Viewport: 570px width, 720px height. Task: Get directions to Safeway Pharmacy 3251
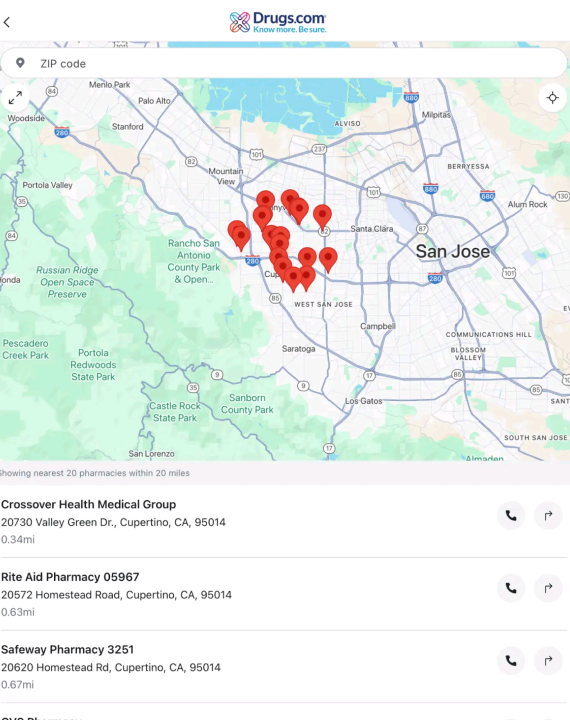click(x=548, y=661)
